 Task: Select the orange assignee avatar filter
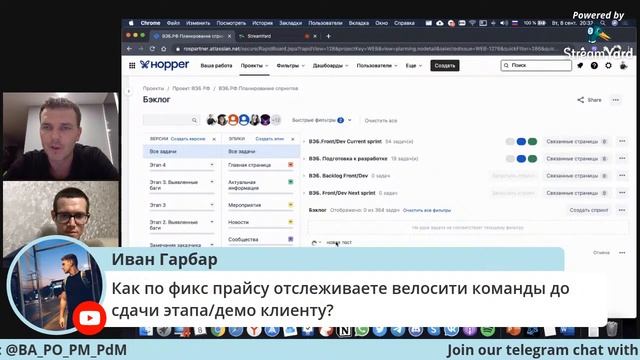tap(233, 120)
